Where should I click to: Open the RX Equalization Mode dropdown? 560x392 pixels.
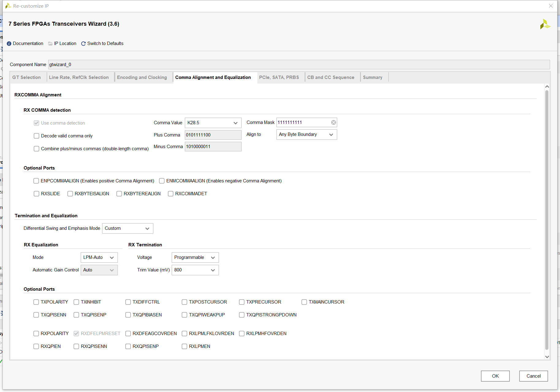tap(99, 258)
